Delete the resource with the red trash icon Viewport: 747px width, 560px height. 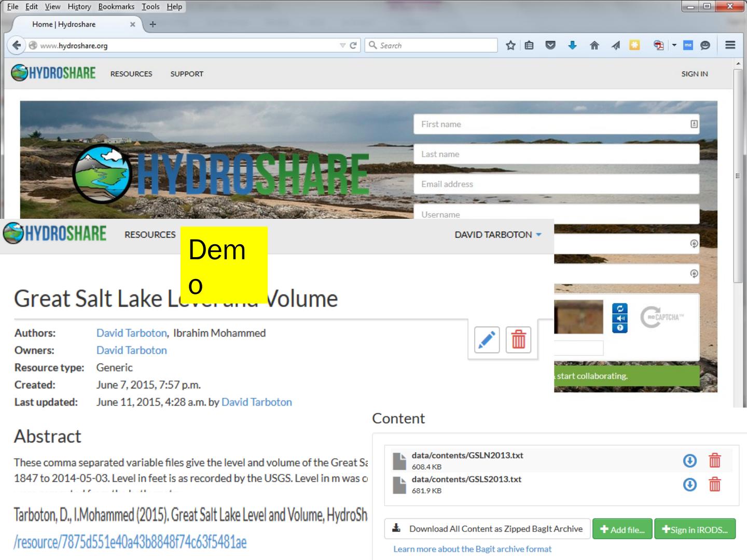519,340
